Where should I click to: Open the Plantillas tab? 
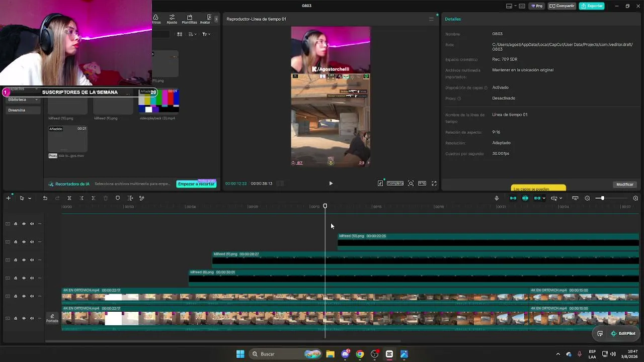tap(189, 19)
